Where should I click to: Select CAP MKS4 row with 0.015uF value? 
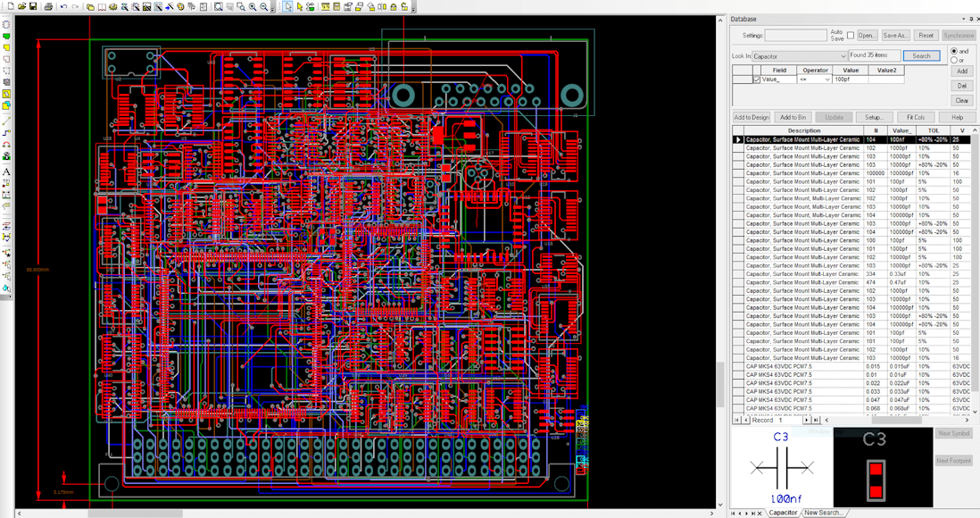[851, 366]
